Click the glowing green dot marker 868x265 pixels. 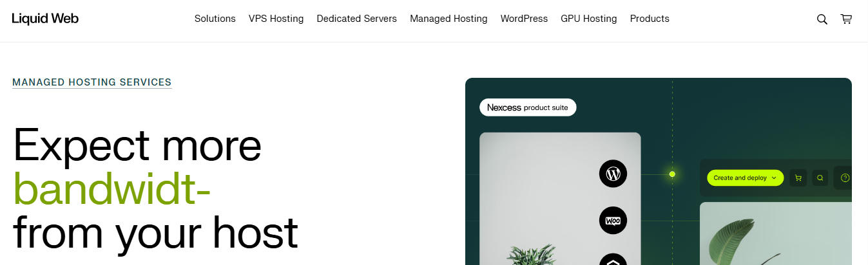coord(672,174)
